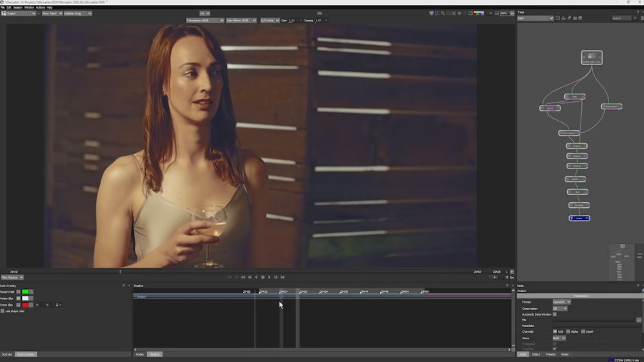Image resolution: width=644 pixels, height=362 pixels.
Task: Open the Play Bounce mode dropdown
Action: point(12,277)
